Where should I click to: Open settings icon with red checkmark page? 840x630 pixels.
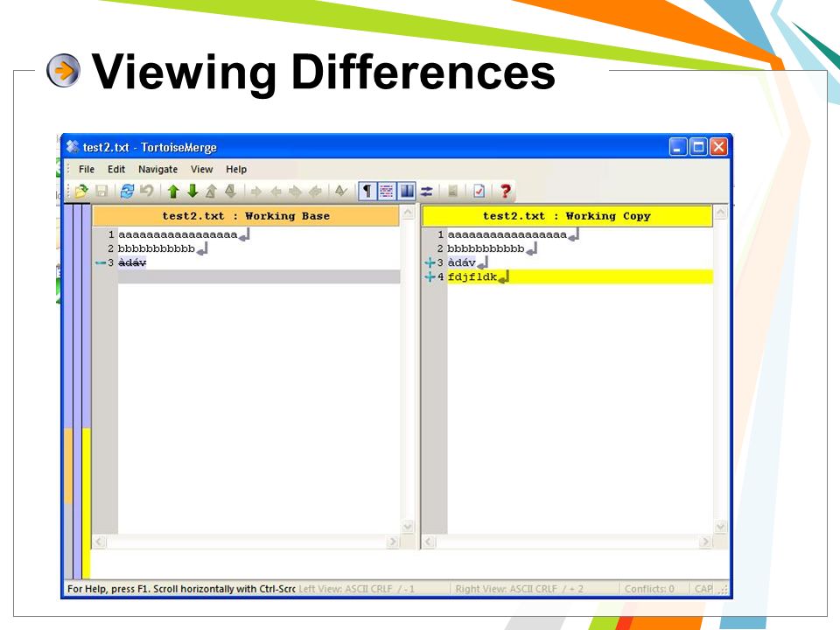tap(479, 192)
